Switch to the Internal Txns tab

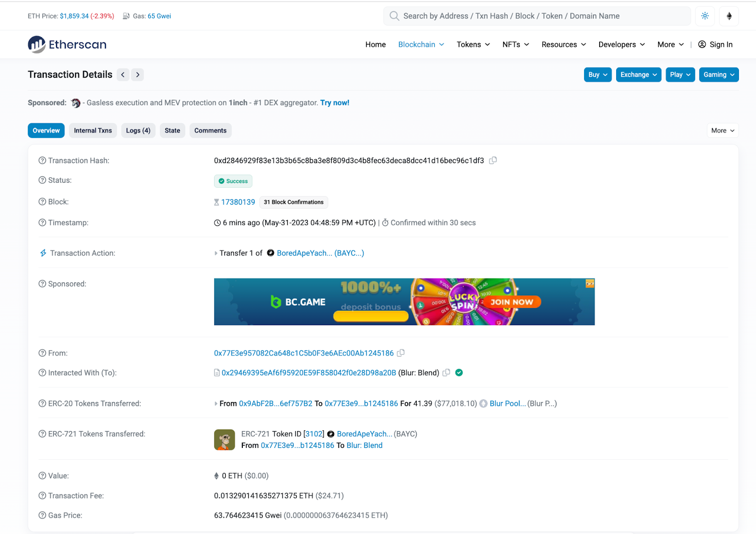click(x=93, y=130)
